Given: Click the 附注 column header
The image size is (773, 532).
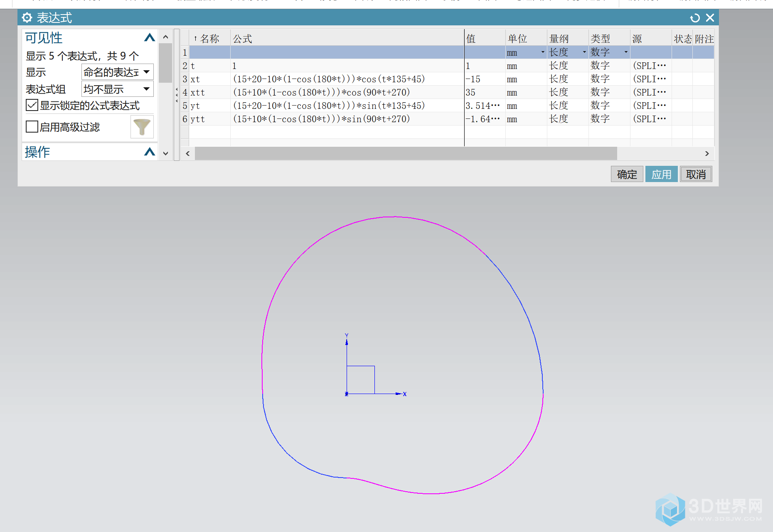Looking at the screenshot, I should 704,39.
